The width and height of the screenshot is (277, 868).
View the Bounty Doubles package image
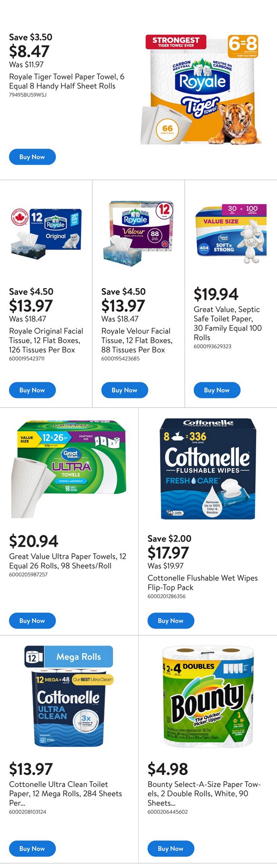[x=208, y=697]
